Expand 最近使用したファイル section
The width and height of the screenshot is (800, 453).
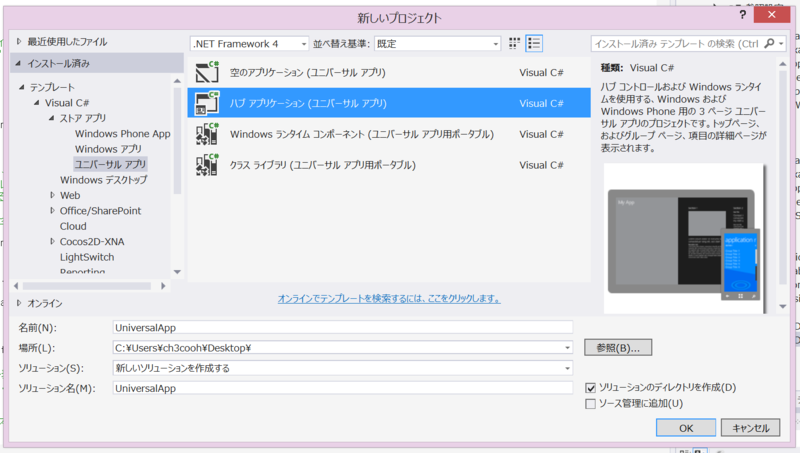click(x=19, y=41)
